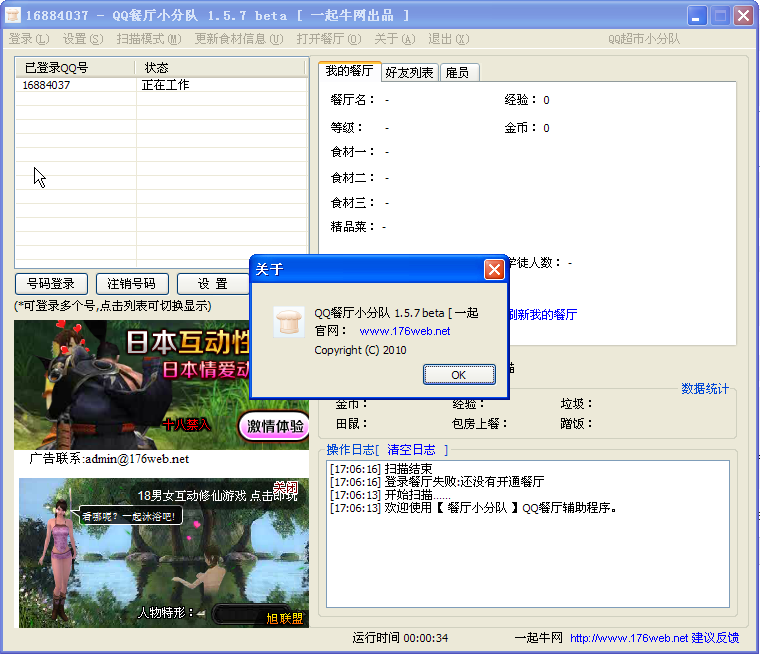
Task: Click the 操作日志 label link
Action: pyautogui.click(x=350, y=450)
